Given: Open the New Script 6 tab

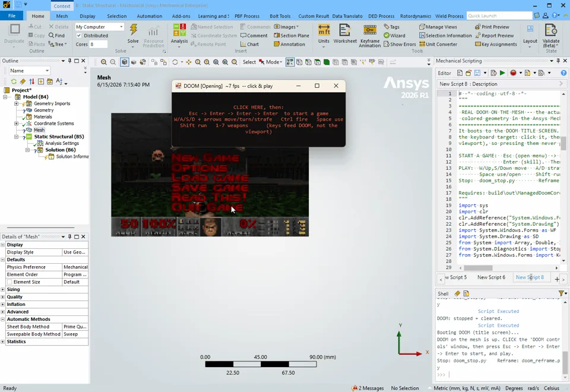Looking at the screenshot, I should 491,277.
